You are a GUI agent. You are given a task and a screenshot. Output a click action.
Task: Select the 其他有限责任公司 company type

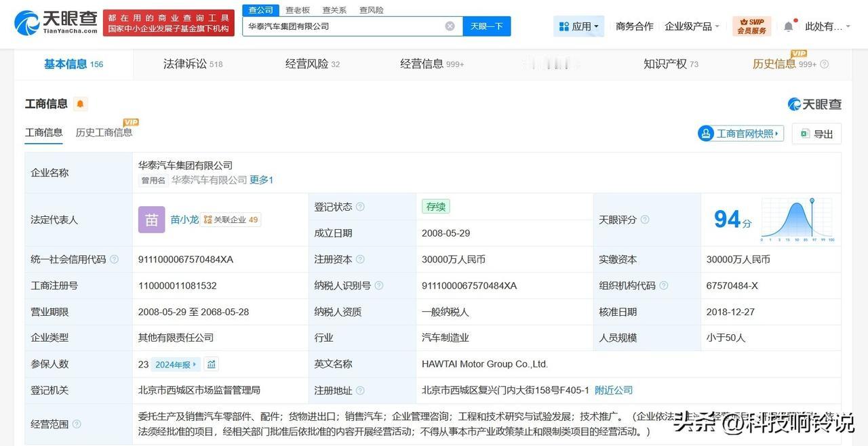(176, 338)
